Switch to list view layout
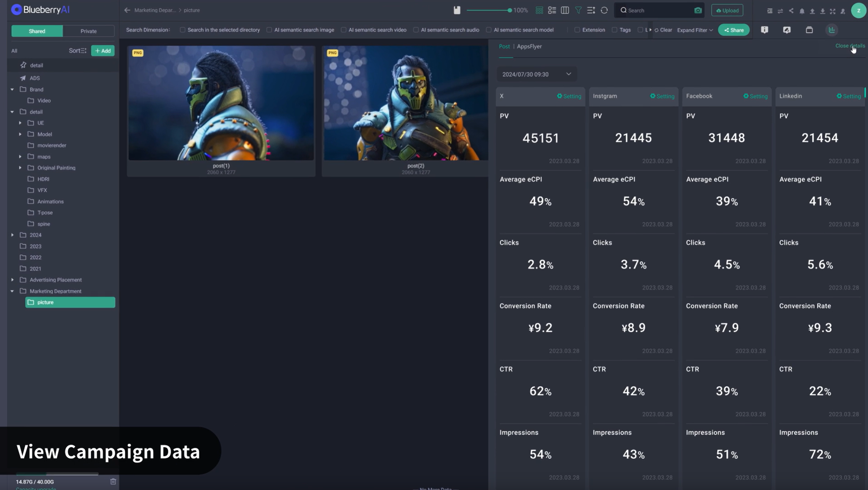Screen dimensions: 868x490 pyautogui.click(x=552, y=10)
